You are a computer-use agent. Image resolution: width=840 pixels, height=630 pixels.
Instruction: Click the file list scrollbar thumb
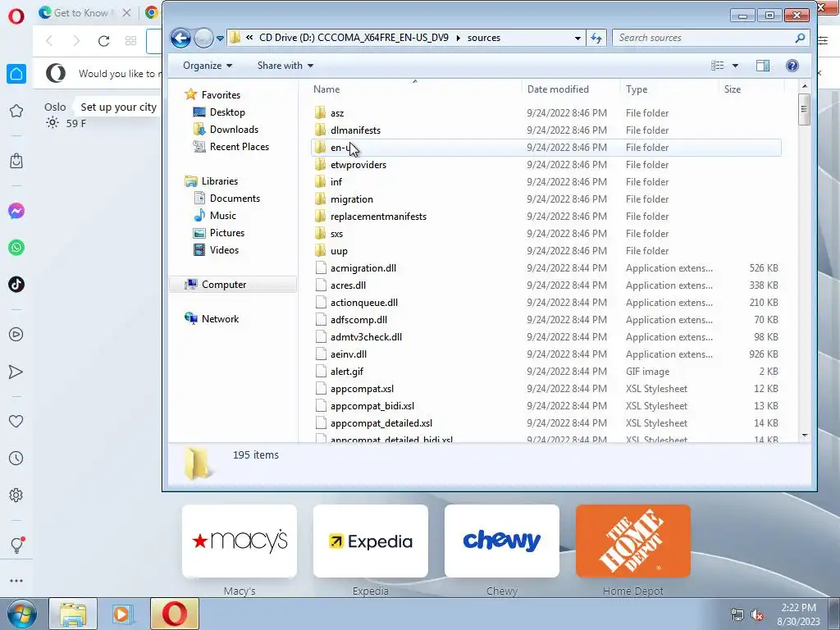pyautogui.click(x=804, y=109)
